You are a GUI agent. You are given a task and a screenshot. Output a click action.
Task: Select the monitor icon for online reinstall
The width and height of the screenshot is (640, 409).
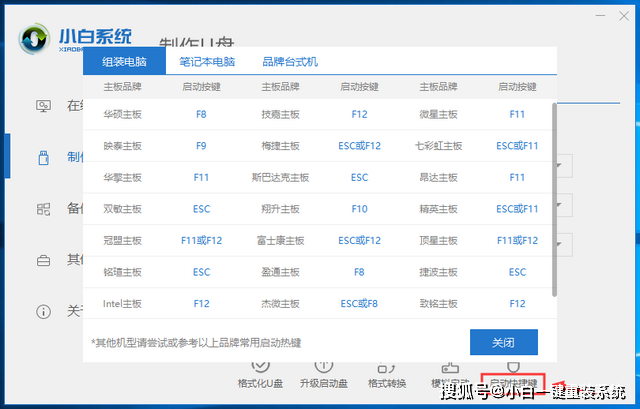(43, 106)
